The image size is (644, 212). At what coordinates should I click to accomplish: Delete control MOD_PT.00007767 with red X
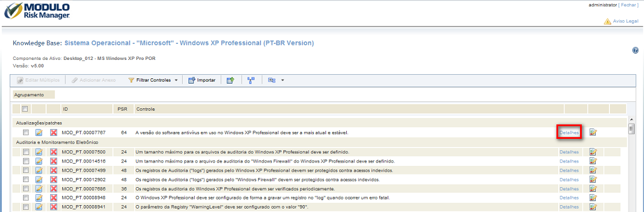click(x=54, y=132)
